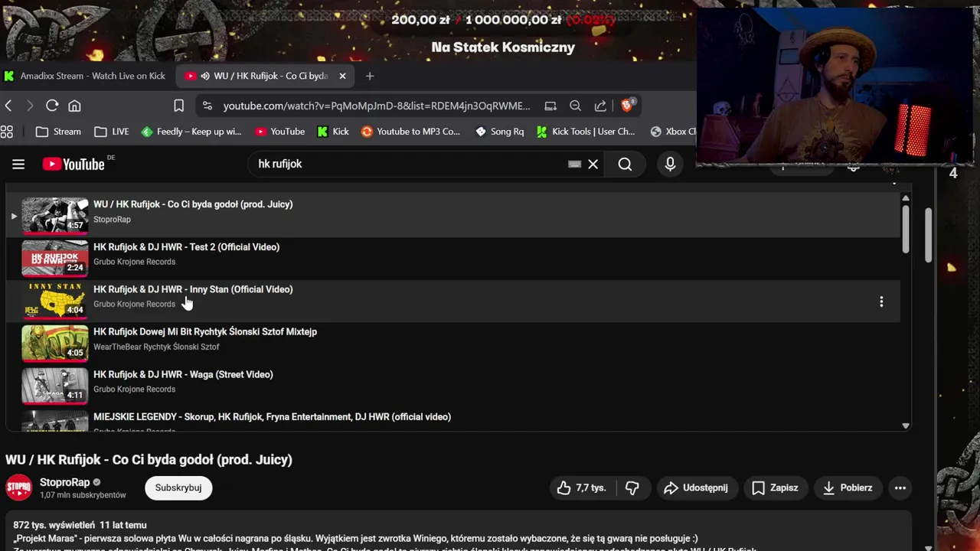Click the Test 2 video thumbnail
980x551 pixels.
[x=54, y=259]
